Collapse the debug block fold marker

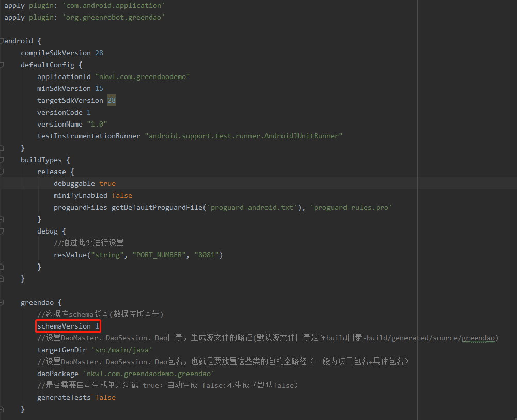[2, 231]
